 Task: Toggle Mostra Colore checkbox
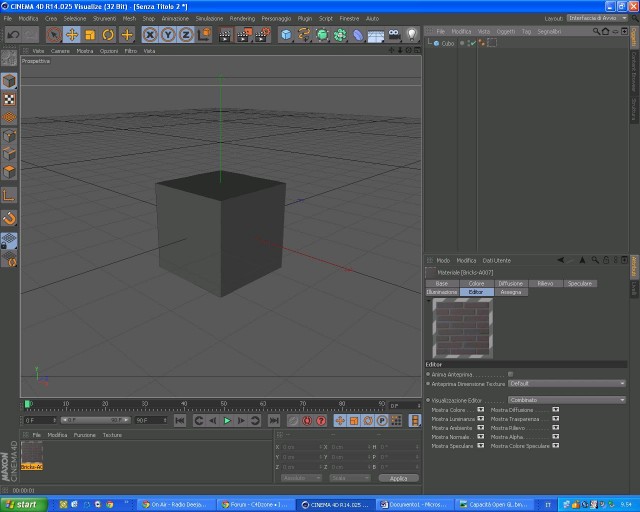(x=480, y=410)
